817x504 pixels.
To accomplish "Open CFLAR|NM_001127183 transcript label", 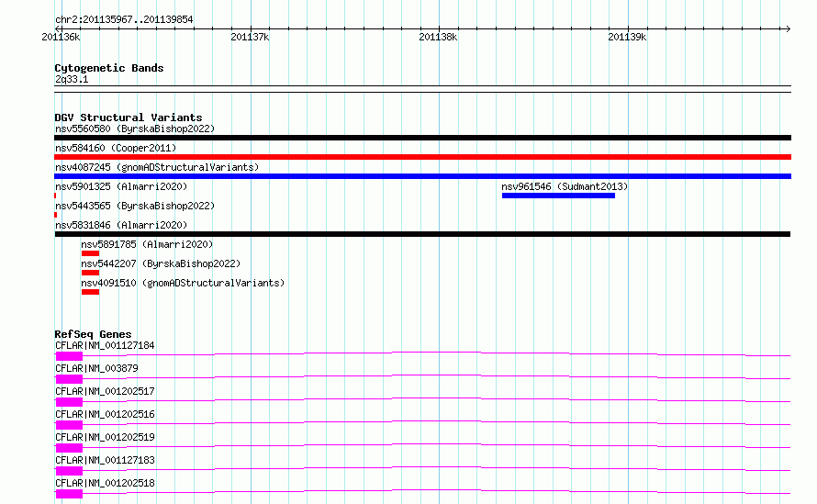I will point(105,460).
